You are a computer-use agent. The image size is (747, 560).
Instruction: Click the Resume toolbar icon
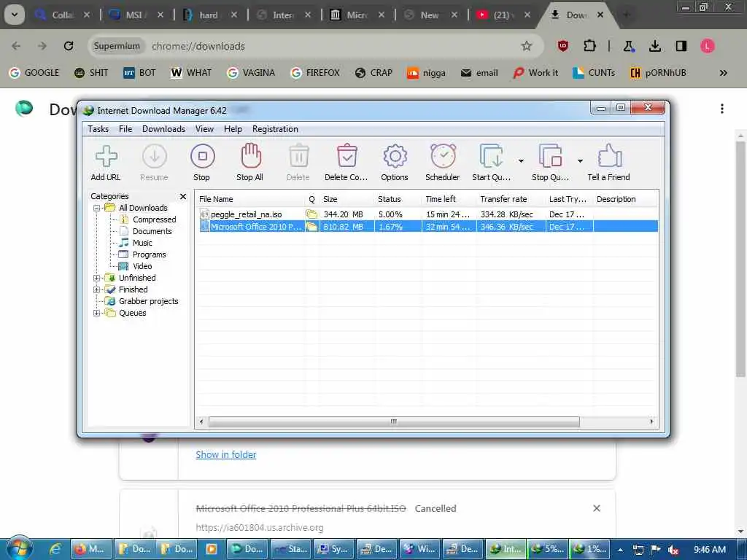click(155, 156)
